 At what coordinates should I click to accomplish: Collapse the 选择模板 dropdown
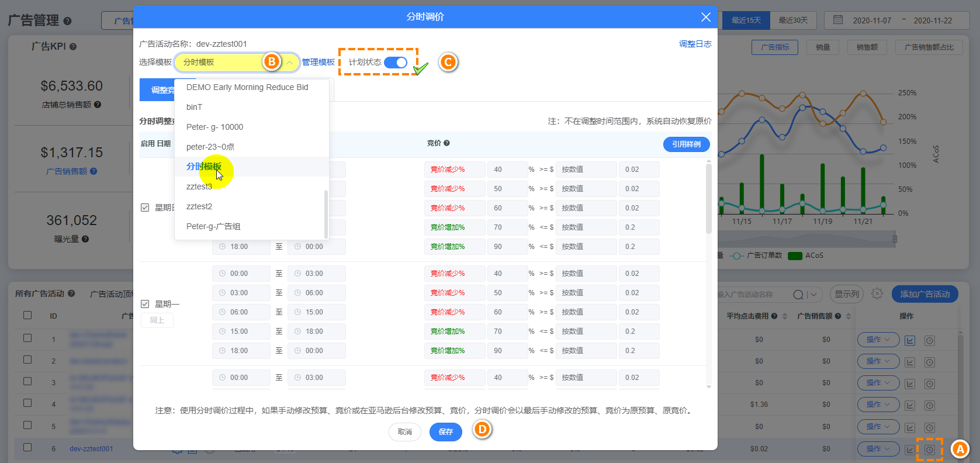(289, 62)
